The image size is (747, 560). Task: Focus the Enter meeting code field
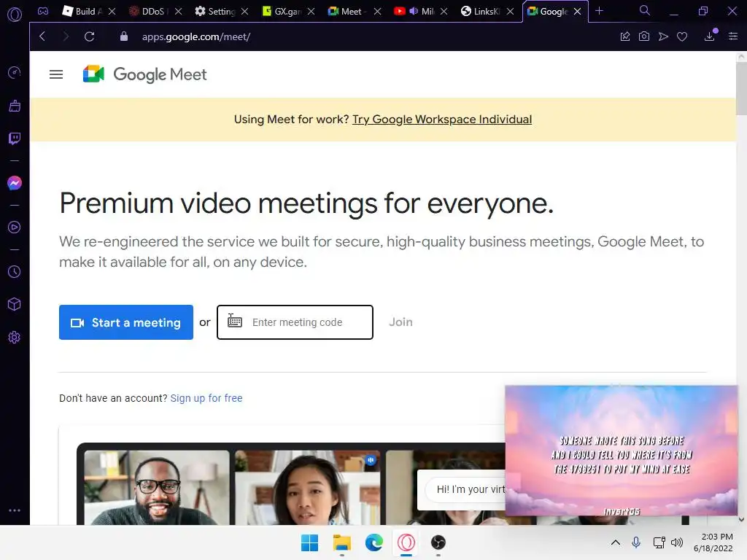[x=295, y=322]
